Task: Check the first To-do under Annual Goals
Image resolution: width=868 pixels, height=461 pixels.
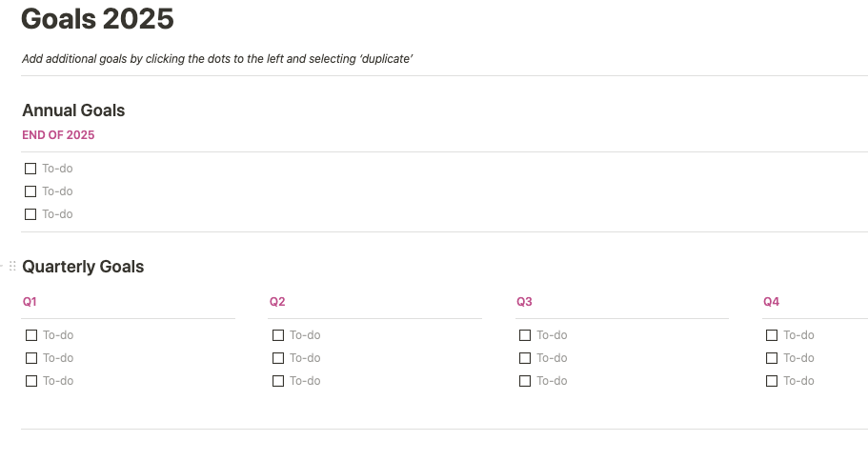Action: [x=30, y=169]
